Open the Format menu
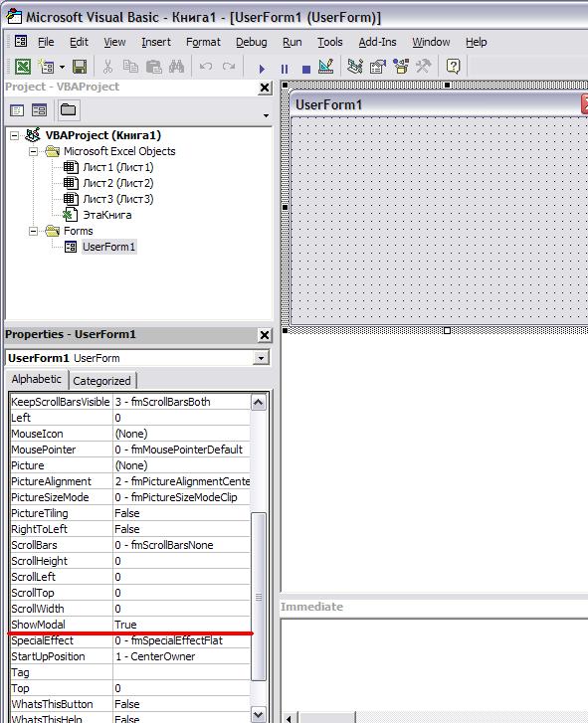Viewport: 588px width, 723px height. [x=203, y=42]
